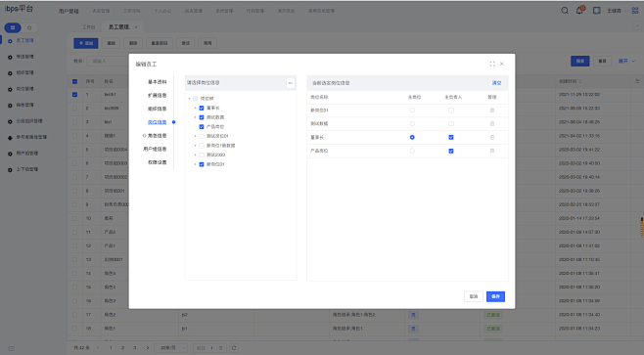The width and height of the screenshot is (644, 355).
Task: Select 新岗位01 as main position radio
Action: [412, 111]
